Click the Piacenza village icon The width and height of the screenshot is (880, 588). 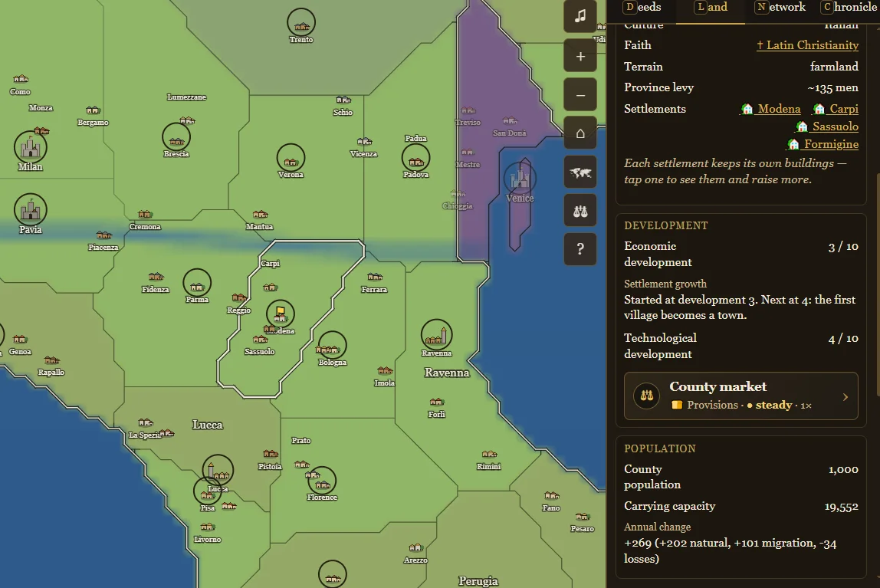click(x=103, y=235)
